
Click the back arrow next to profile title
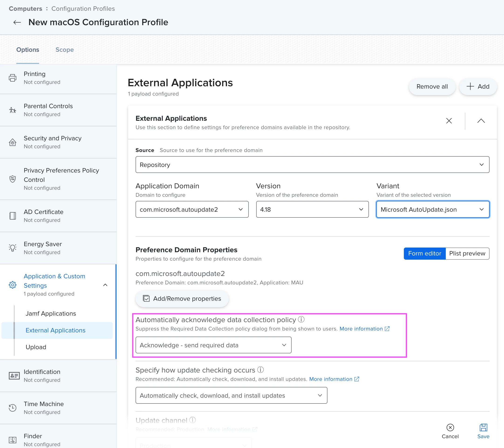click(x=17, y=22)
